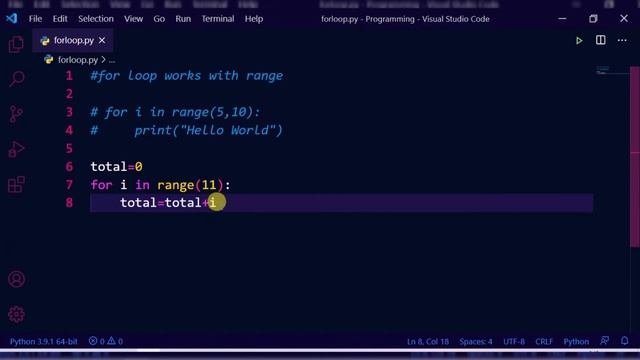Open the View menu

click(133, 19)
